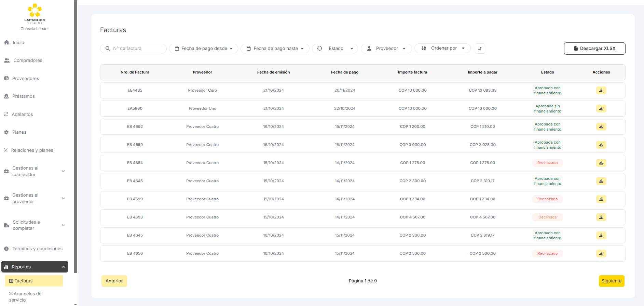644x306 pixels.
Task: Open the Ordenar por dropdown
Action: [x=442, y=49]
